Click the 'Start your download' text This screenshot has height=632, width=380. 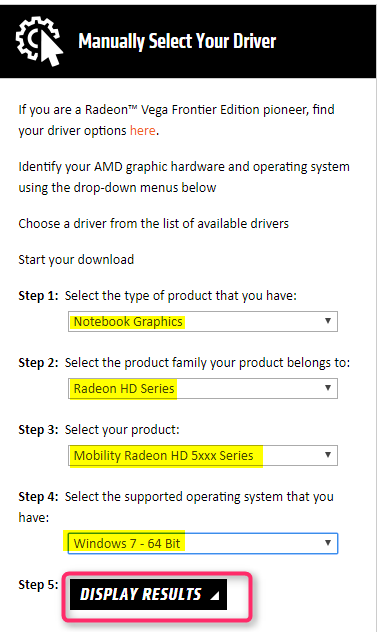76,260
